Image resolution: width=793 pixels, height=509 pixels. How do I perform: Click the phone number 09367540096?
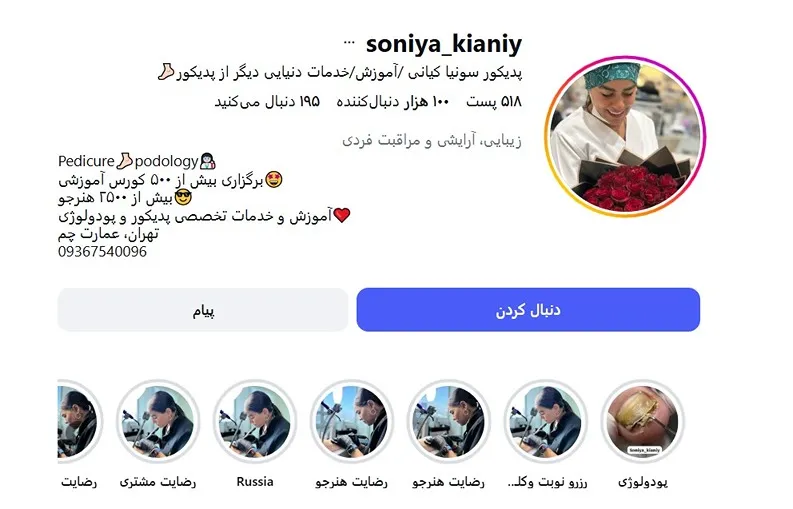click(x=102, y=251)
